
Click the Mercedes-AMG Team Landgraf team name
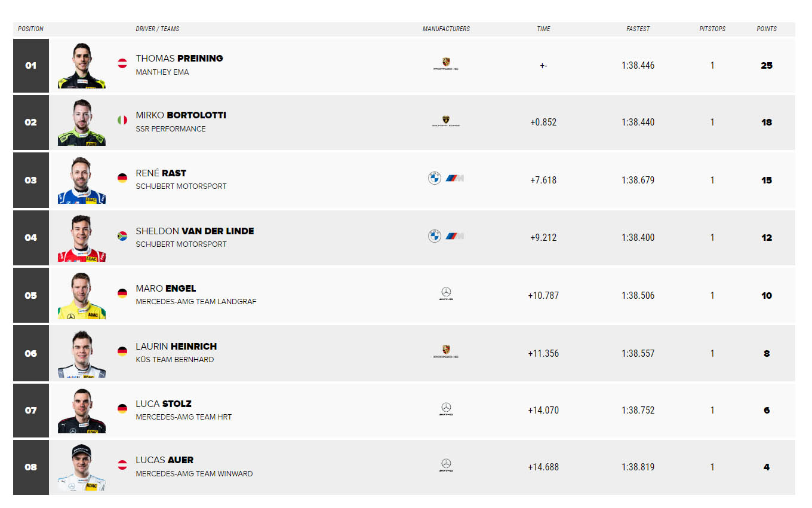196,302
